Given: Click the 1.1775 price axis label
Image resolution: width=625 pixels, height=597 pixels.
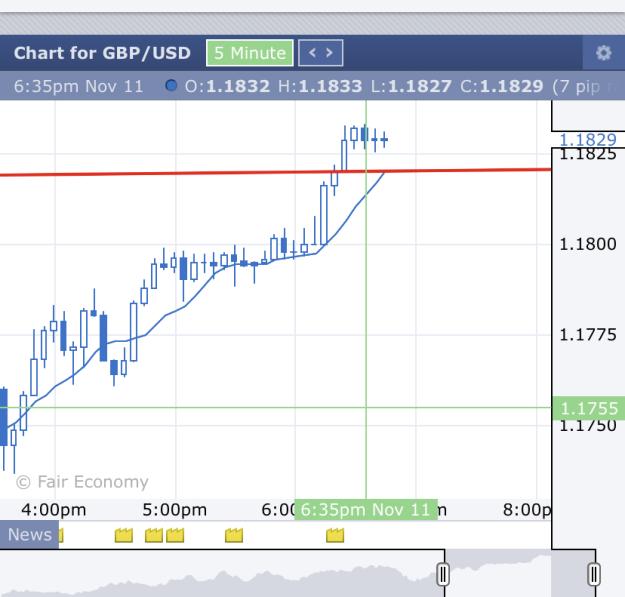Looking at the screenshot, I should [x=588, y=335].
